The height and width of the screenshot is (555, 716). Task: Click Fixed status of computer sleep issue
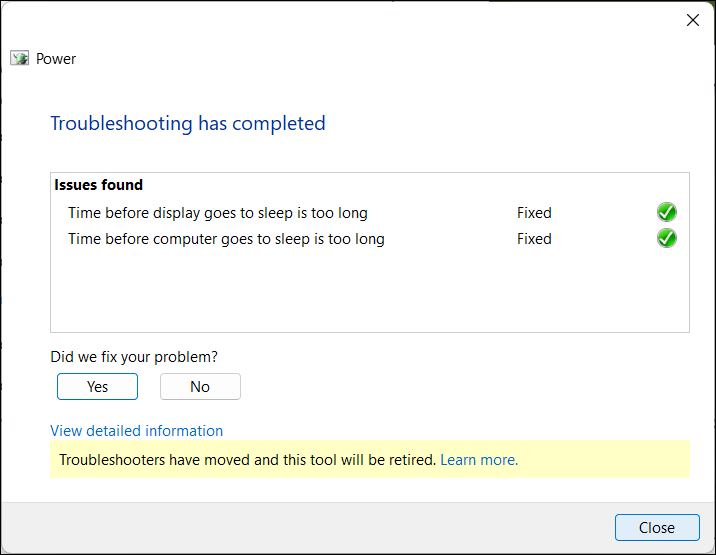click(x=534, y=239)
